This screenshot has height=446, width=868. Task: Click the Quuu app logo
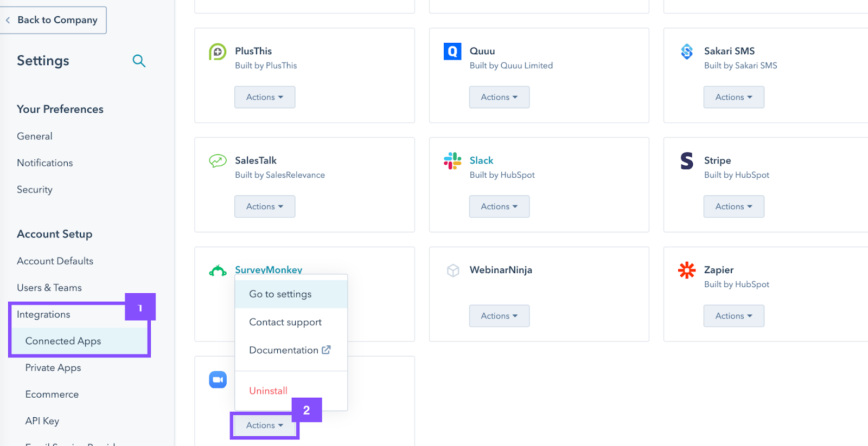coord(452,51)
